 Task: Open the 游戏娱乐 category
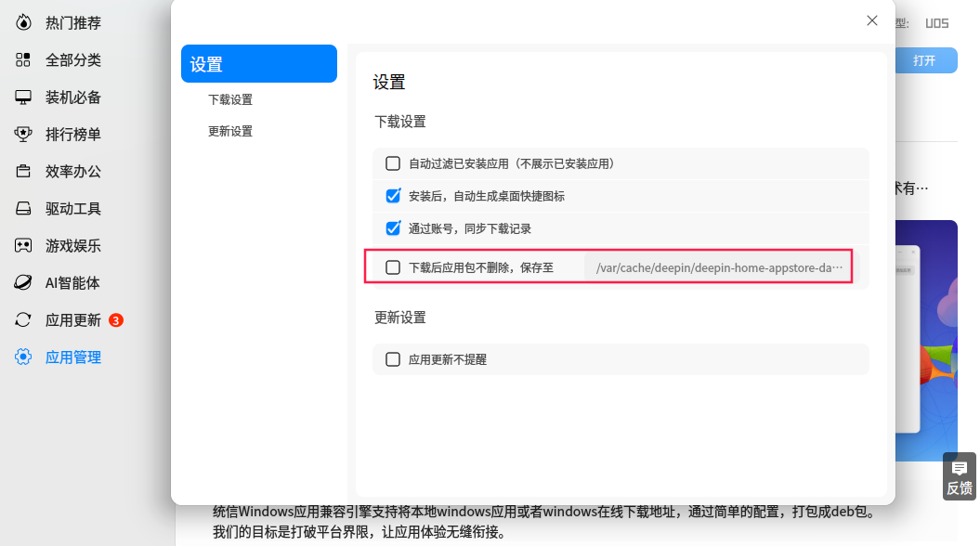[x=73, y=246]
